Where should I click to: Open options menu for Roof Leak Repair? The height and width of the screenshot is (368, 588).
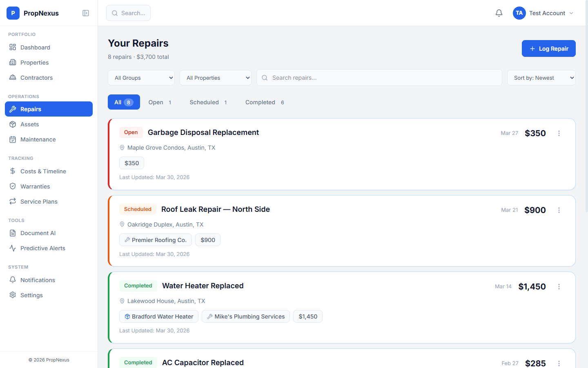(559, 210)
